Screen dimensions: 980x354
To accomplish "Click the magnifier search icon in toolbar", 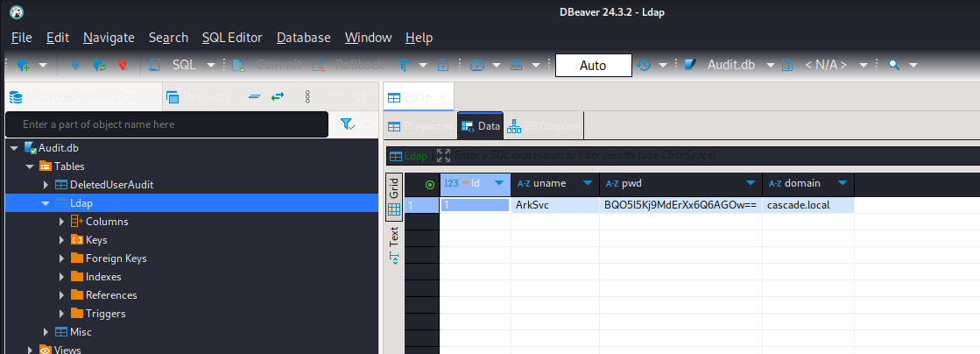I will pyautogui.click(x=894, y=65).
